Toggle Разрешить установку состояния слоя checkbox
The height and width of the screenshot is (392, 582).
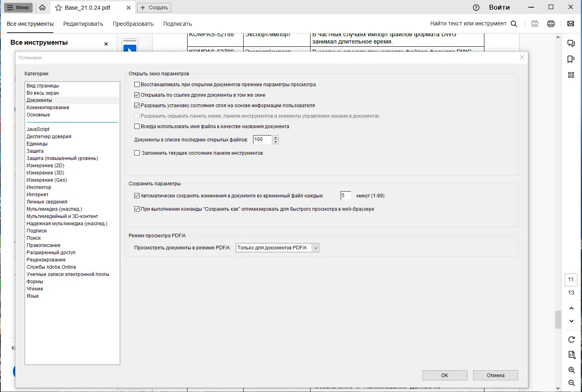[x=137, y=106]
